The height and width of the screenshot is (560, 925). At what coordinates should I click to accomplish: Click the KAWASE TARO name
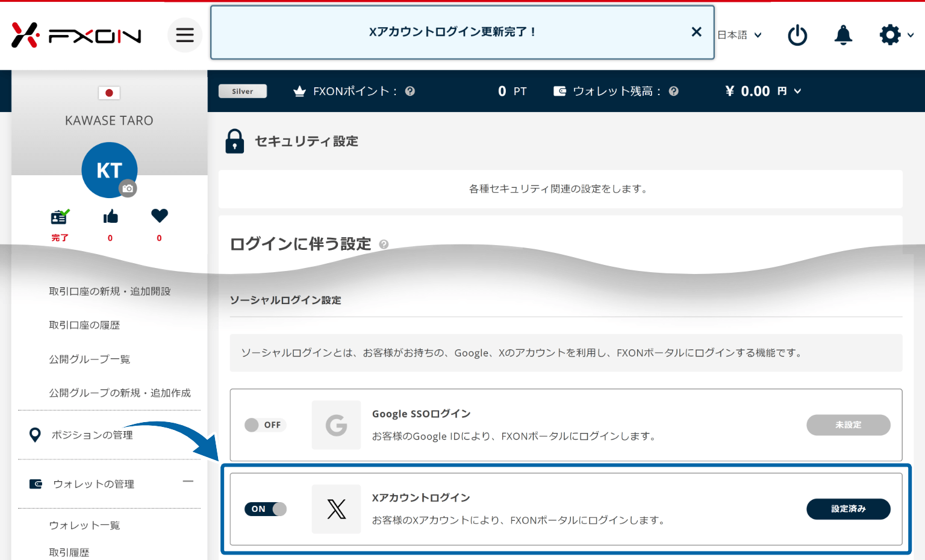click(x=109, y=120)
